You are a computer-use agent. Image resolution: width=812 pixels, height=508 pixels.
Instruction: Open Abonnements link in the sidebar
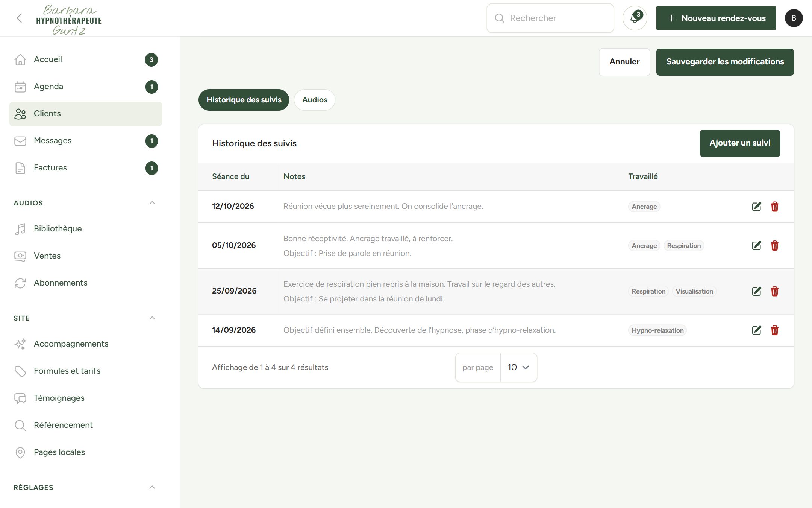click(x=86, y=283)
